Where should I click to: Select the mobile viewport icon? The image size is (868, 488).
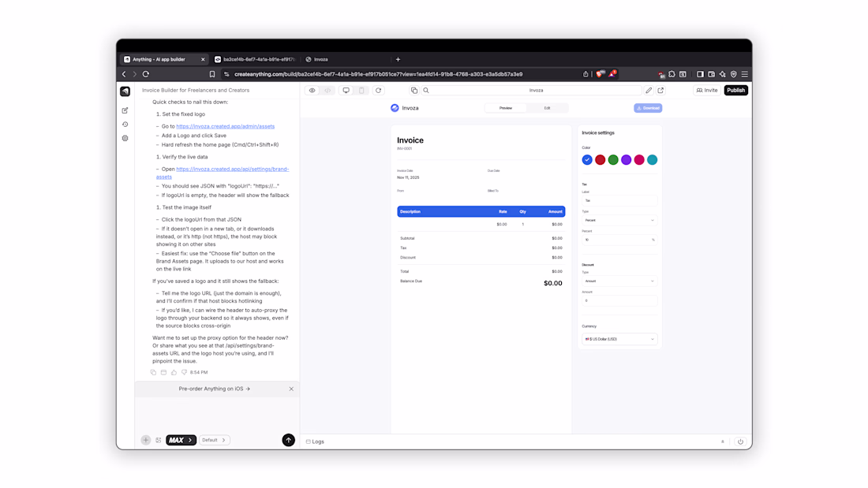coord(361,90)
